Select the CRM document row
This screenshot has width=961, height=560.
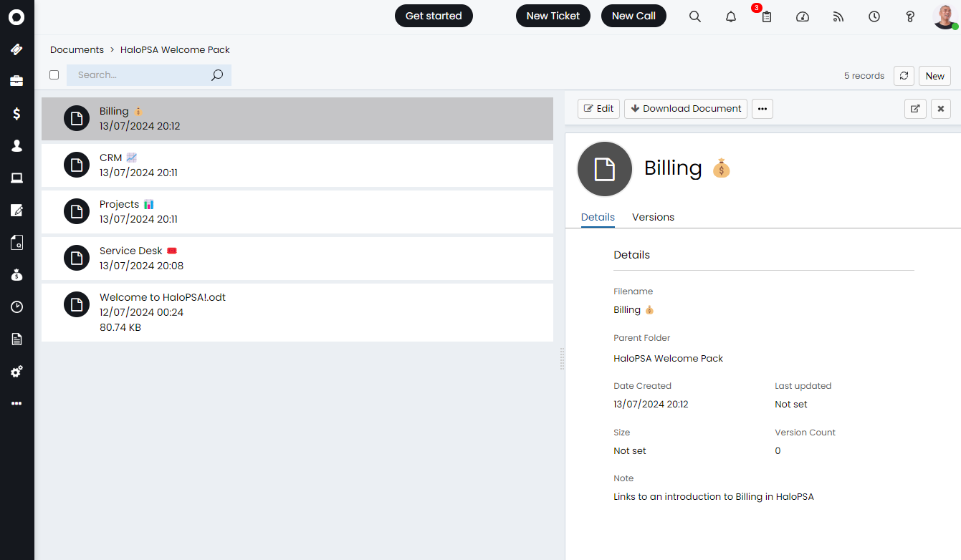pos(297,165)
